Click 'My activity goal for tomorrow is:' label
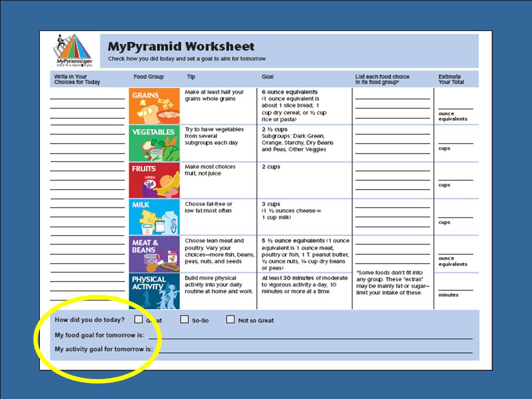Screen dimensions: 532x399 tap(104, 349)
